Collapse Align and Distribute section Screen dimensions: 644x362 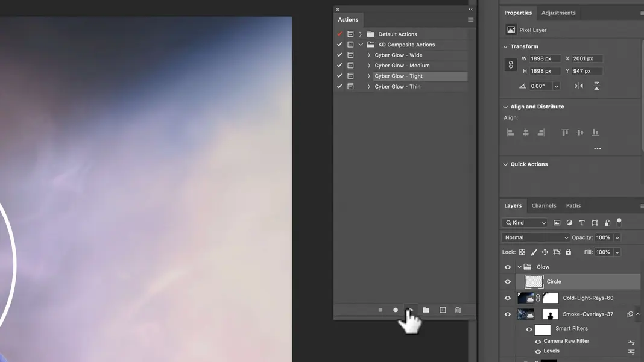pyautogui.click(x=505, y=107)
